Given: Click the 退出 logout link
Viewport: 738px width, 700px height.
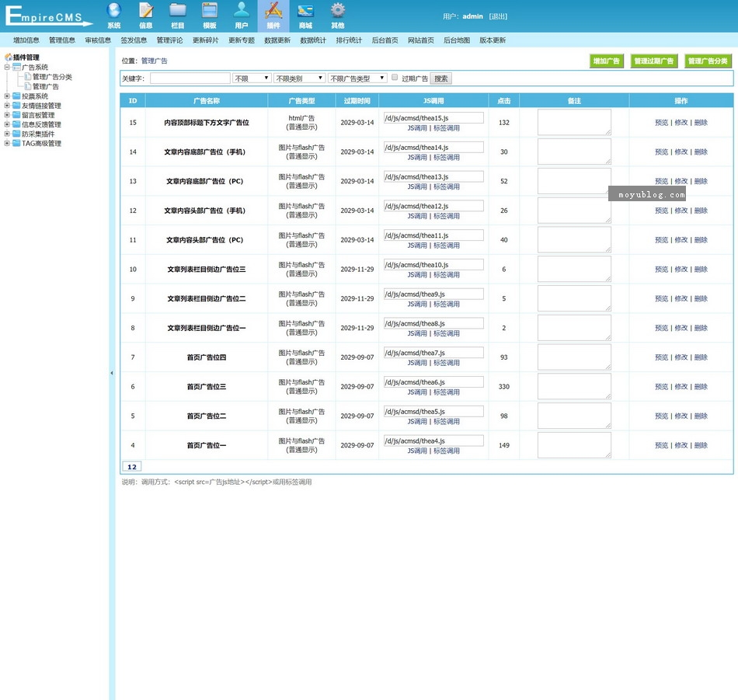Looking at the screenshot, I should pyautogui.click(x=498, y=16).
